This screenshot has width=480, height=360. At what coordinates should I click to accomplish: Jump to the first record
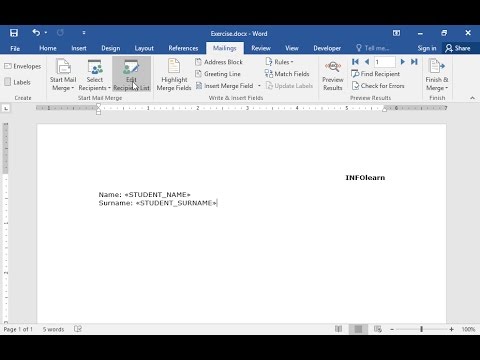pyautogui.click(x=355, y=62)
